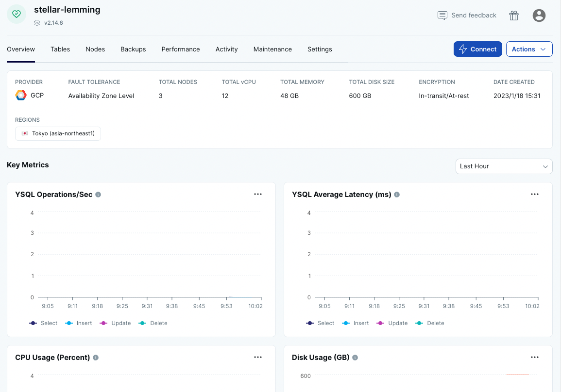Open the user profile avatar icon
The width and height of the screenshot is (561, 392).
point(539,16)
